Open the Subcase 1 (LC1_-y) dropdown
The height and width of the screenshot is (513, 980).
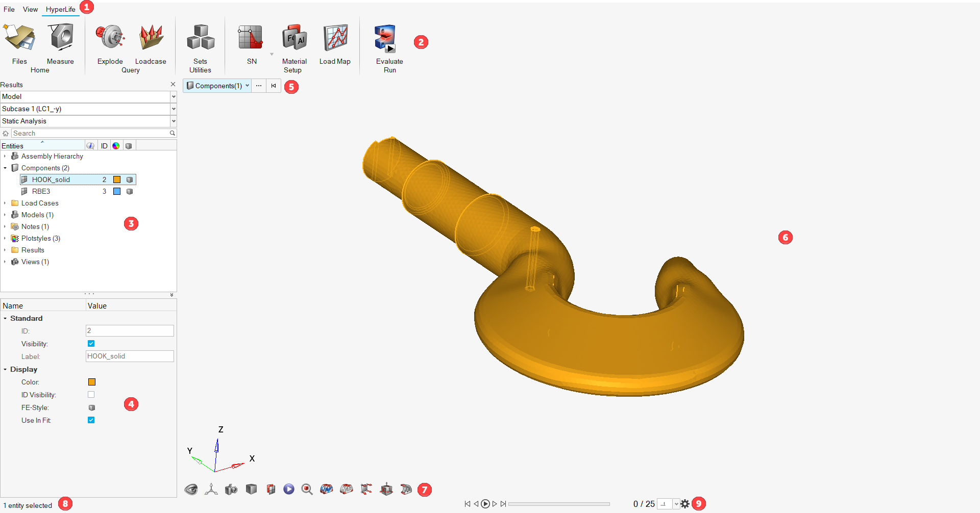coord(174,109)
